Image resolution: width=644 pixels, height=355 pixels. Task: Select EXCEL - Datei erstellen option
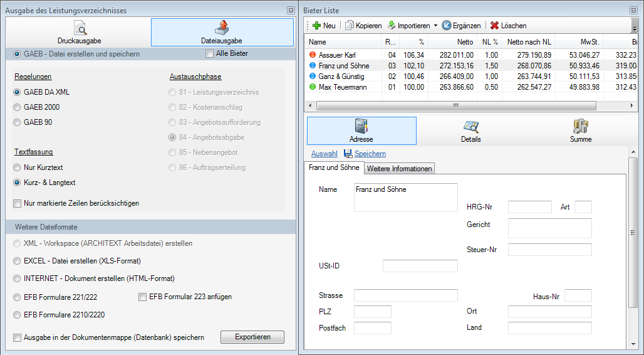17,261
